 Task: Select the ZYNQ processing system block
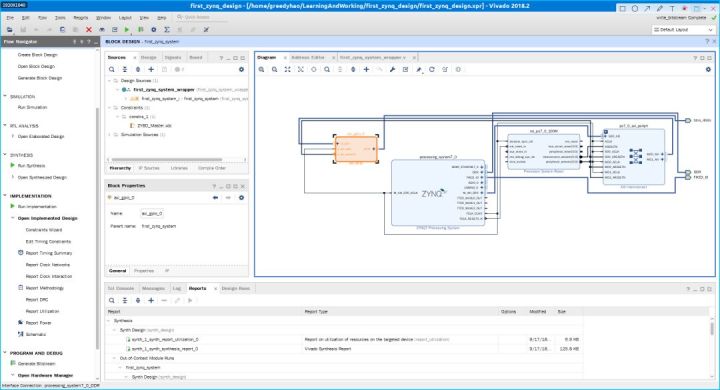438,192
